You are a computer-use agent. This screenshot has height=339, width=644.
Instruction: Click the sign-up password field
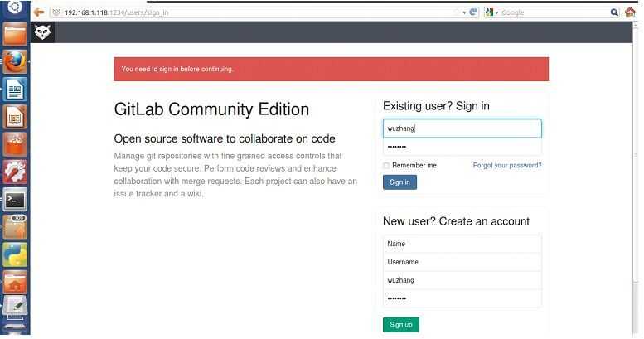pyautogui.click(x=462, y=298)
